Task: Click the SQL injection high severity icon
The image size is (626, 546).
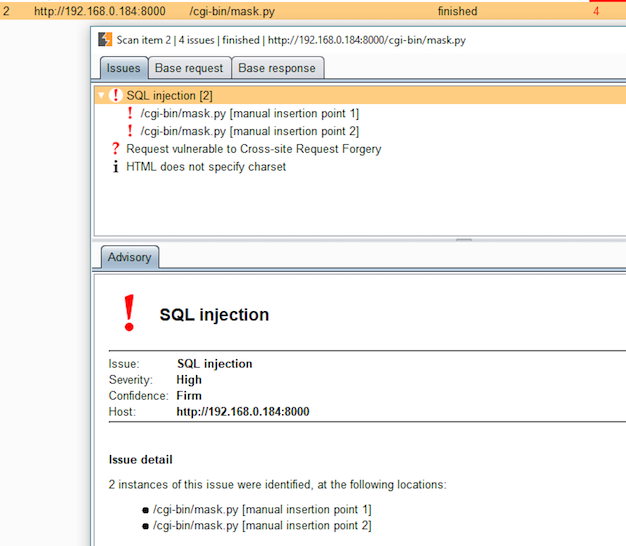Action: [115, 95]
